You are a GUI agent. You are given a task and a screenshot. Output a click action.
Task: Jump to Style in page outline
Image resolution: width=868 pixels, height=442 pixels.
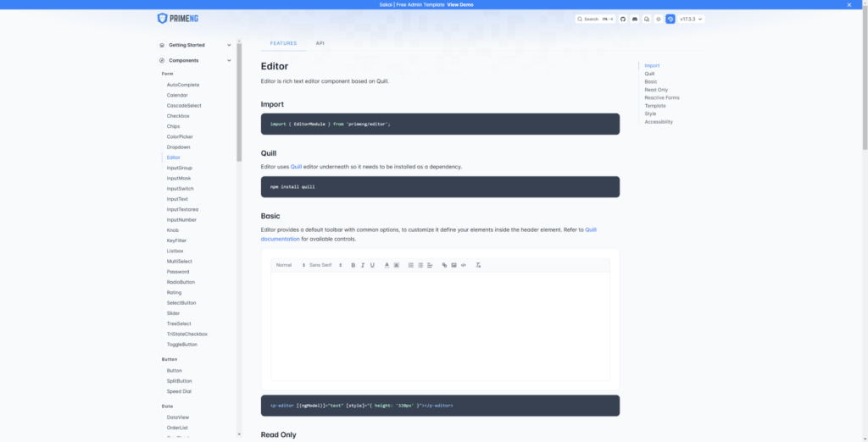[x=650, y=113]
